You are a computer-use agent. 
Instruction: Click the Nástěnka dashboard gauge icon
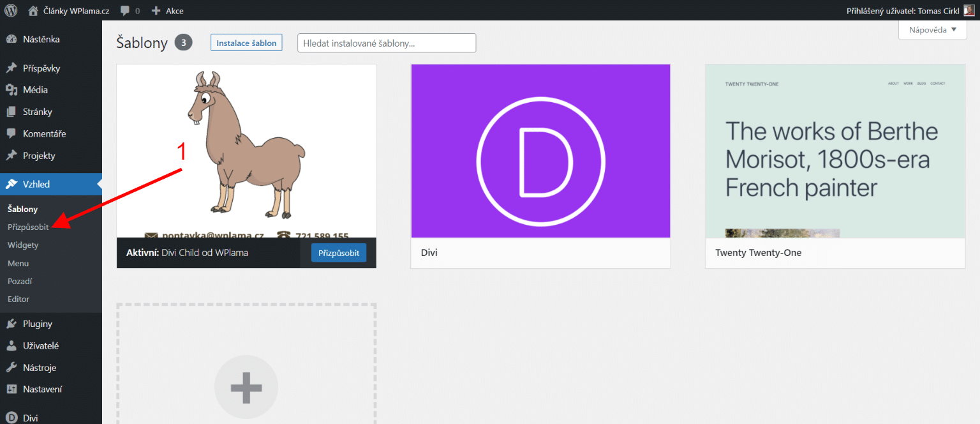[11, 40]
